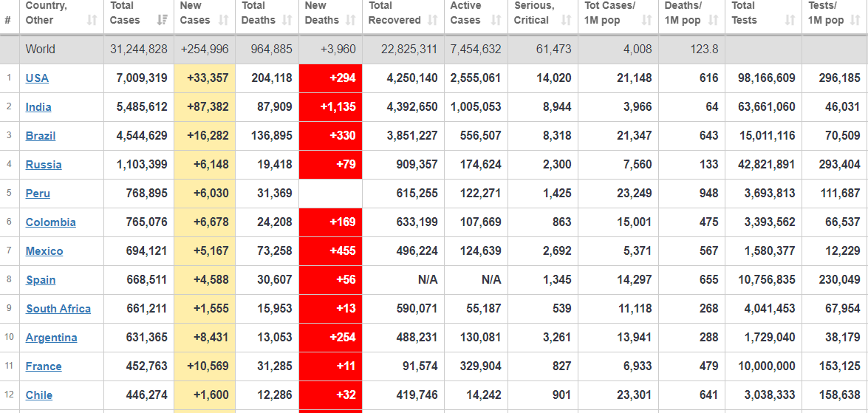Sort by Serious, Critical column arrows
The height and width of the screenshot is (413, 868).
[x=566, y=20]
